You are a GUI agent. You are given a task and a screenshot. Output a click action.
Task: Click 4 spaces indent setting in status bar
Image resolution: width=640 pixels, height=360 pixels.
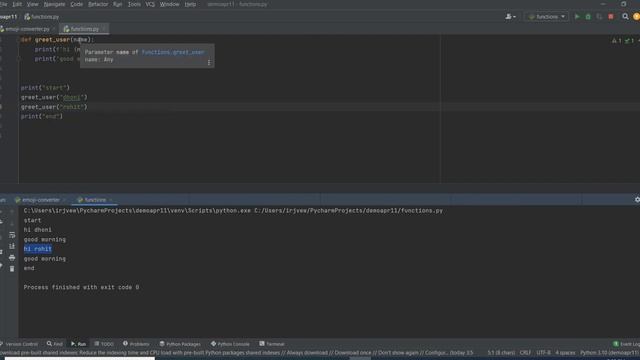click(565, 353)
